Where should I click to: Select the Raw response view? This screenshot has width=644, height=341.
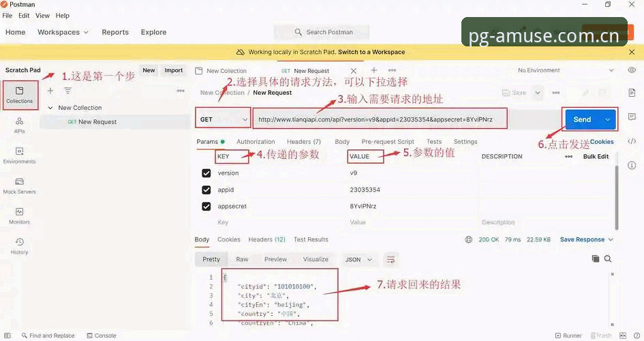tap(242, 259)
